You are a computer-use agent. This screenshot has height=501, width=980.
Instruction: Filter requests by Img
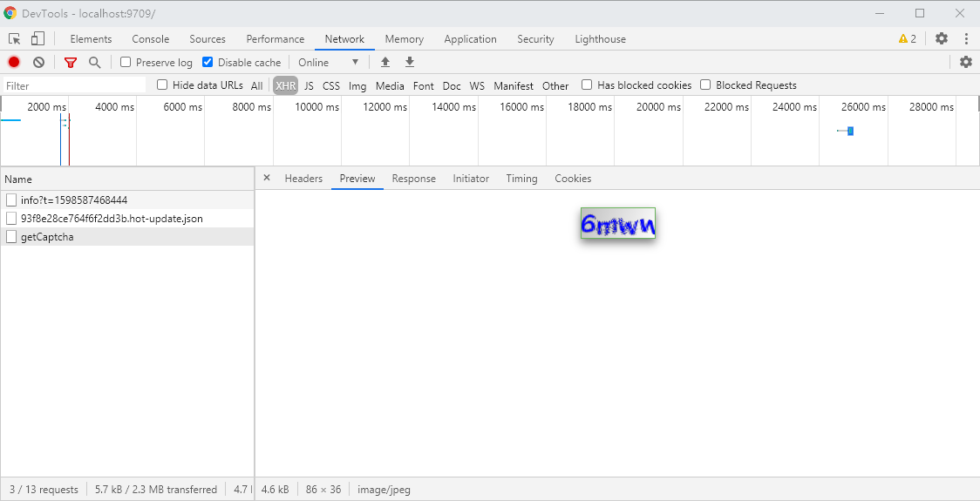point(357,85)
